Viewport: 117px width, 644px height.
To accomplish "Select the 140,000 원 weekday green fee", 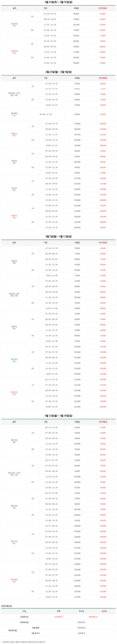I will tap(58, 617).
